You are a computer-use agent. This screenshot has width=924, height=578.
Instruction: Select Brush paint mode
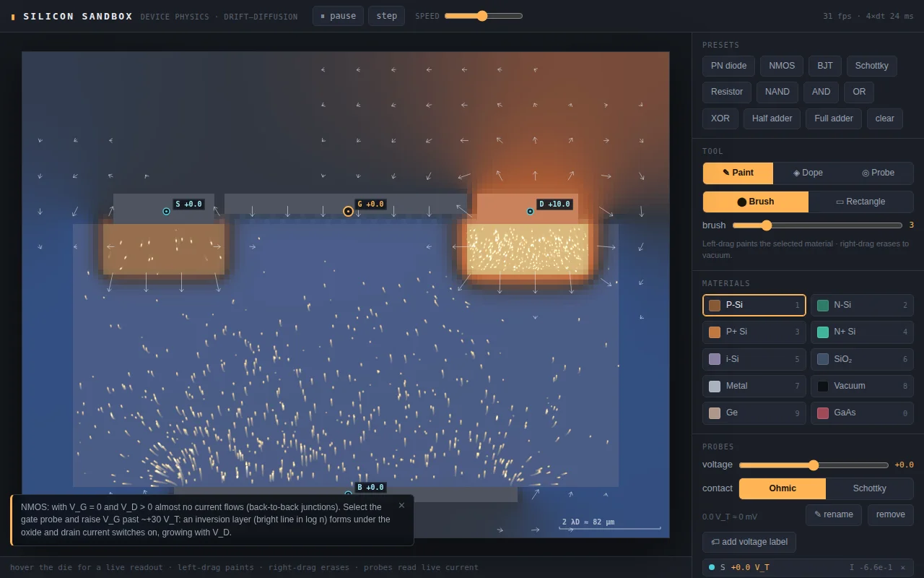tap(756, 202)
